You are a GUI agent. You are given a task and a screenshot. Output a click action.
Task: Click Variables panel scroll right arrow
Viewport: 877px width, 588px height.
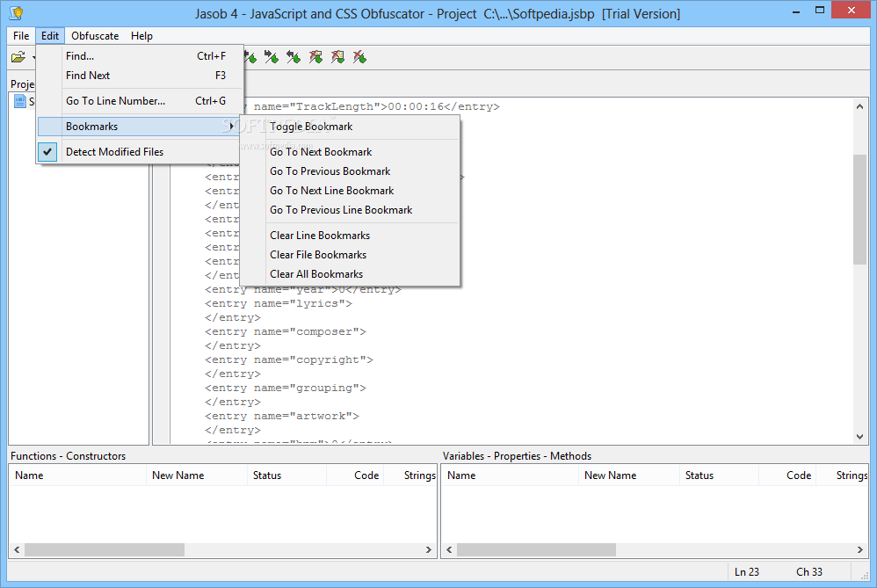[x=860, y=550]
